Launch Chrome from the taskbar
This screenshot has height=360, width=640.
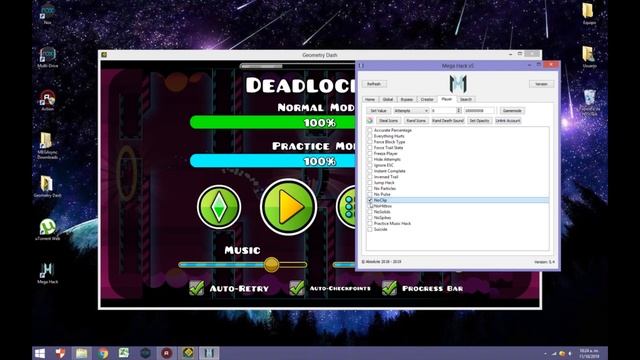point(103,353)
